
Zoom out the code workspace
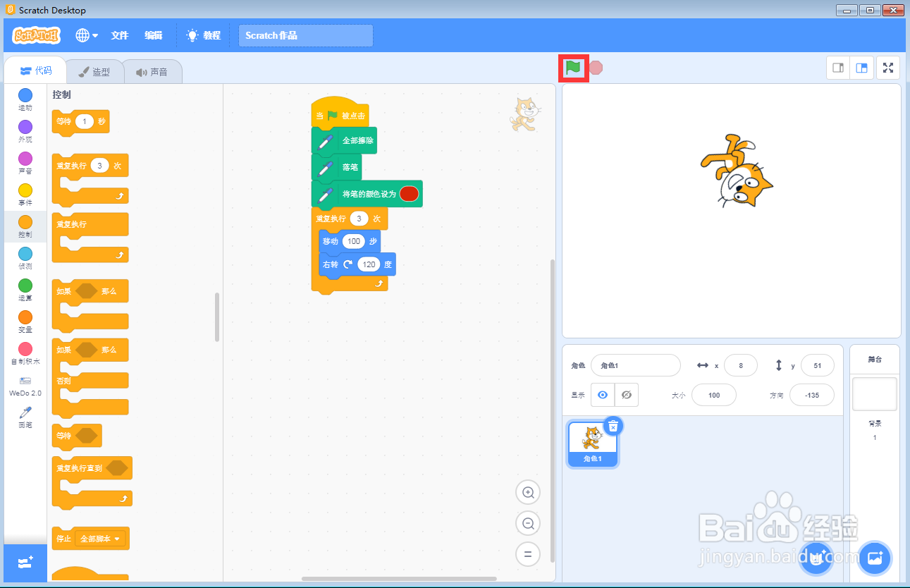(528, 523)
